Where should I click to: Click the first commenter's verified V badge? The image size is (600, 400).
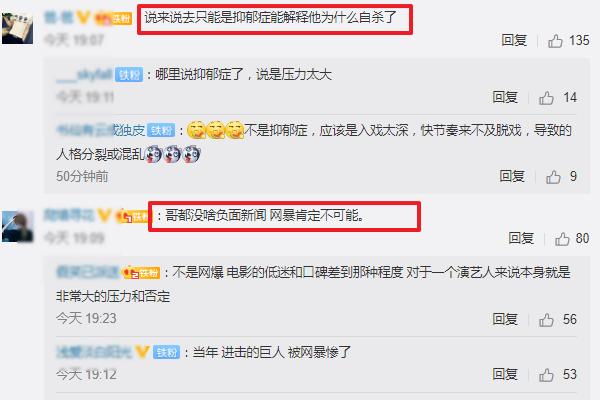(x=83, y=18)
